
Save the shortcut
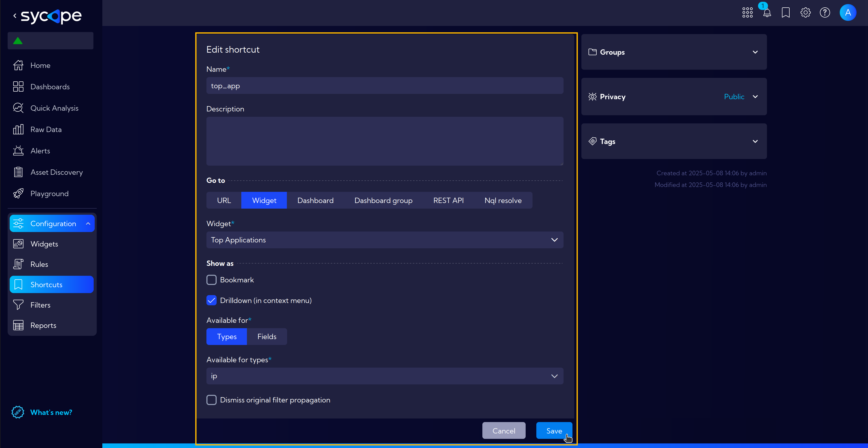(554, 431)
